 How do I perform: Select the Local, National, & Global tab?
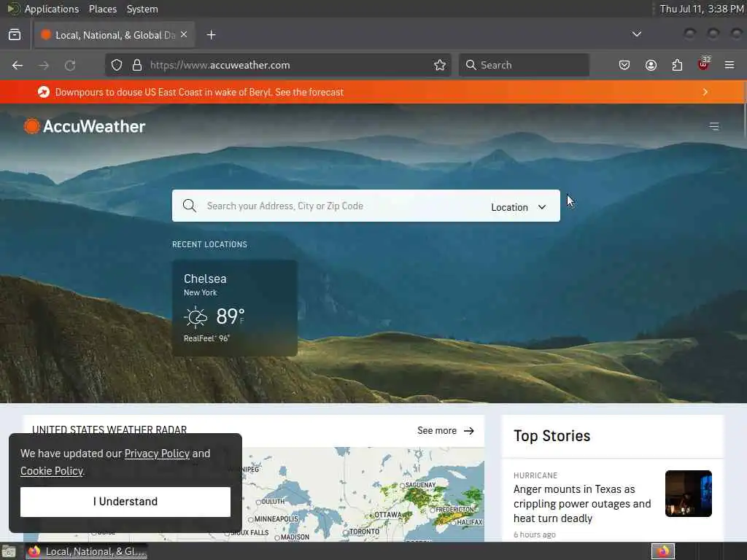click(x=115, y=35)
